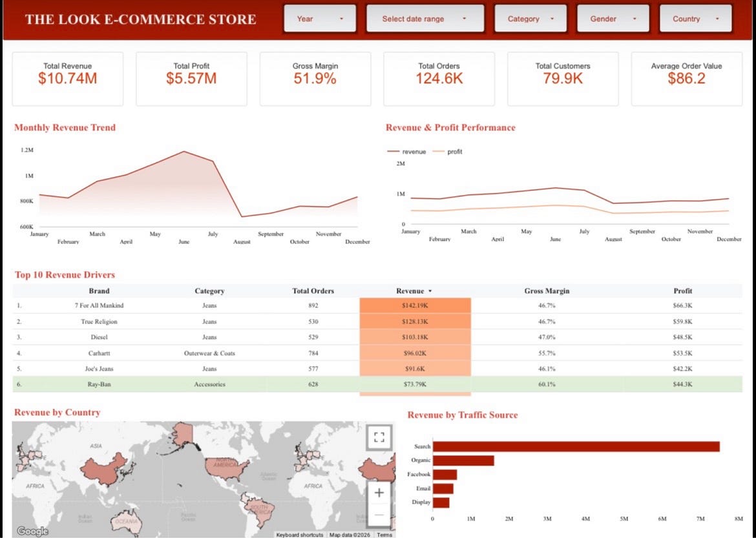This screenshot has height=538, width=756.
Task: Click the revenue legend entry
Action: 406,151
